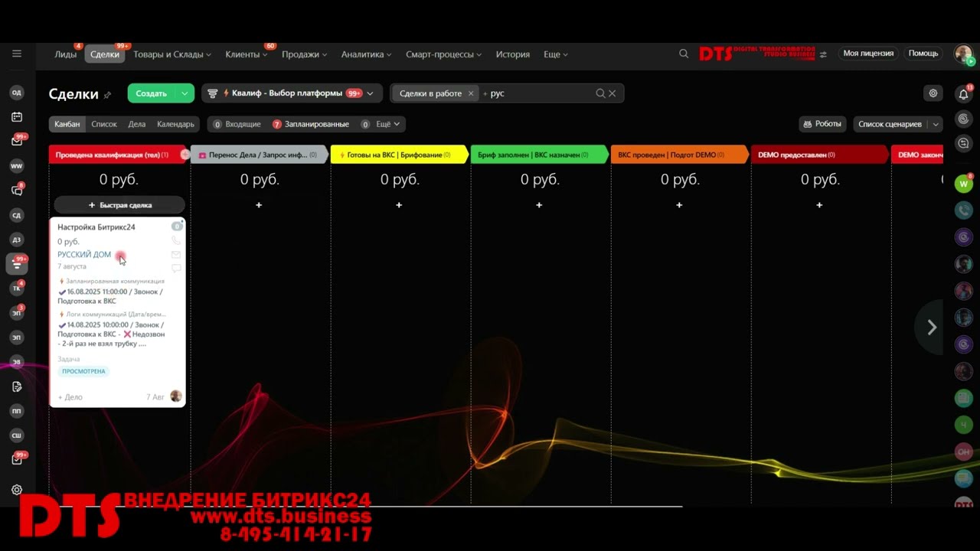The image size is (980, 551).
Task: Open the document signing icon in left sidebar
Action: [17, 386]
